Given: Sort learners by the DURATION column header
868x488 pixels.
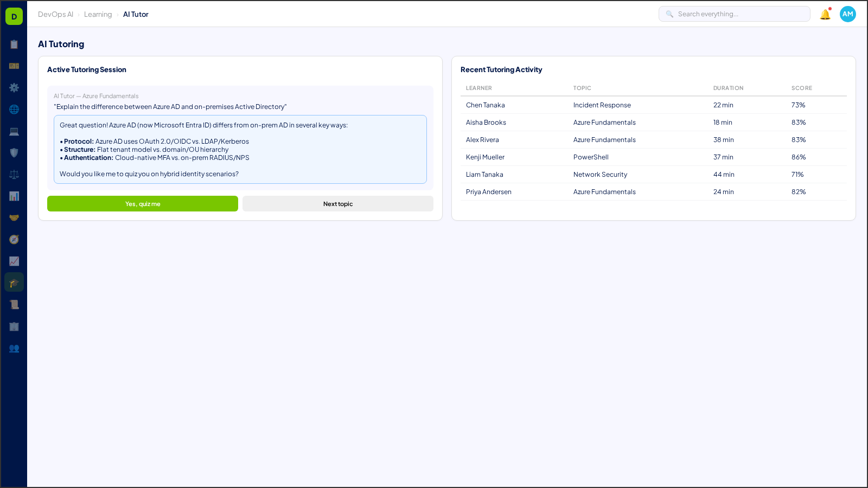Looking at the screenshot, I should coord(729,88).
